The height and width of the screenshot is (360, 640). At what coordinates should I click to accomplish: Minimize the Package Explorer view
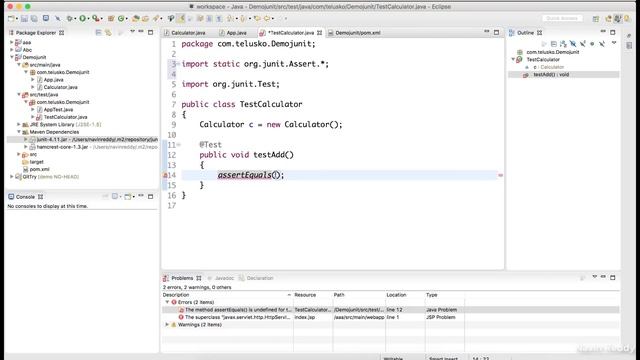[x=141, y=32]
